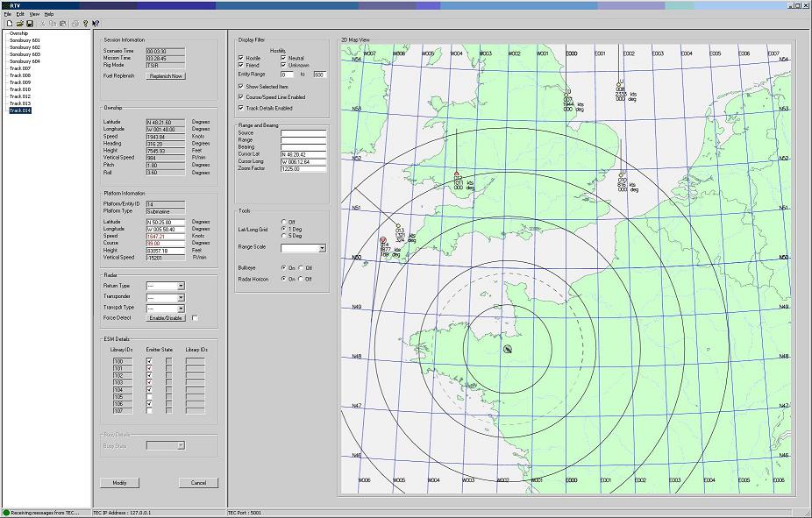Click the green status indicator in status bar
The height and width of the screenshot is (518, 812).
6,513
